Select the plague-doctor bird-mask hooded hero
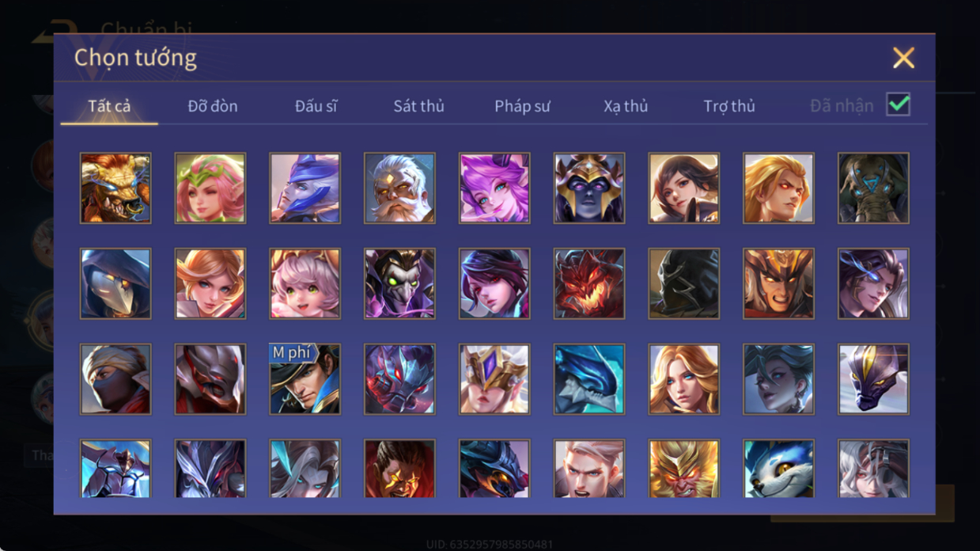This screenshot has height=551, width=980. pos(115,283)
